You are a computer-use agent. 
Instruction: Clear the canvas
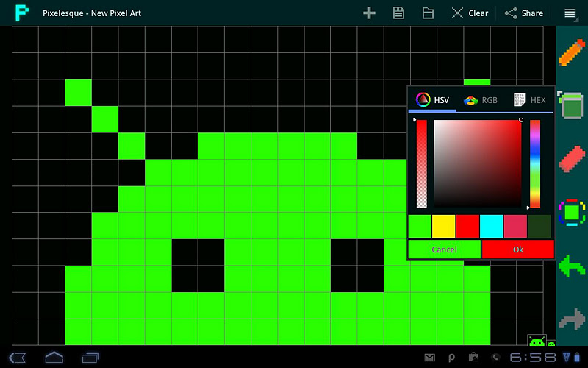point(470,13)
